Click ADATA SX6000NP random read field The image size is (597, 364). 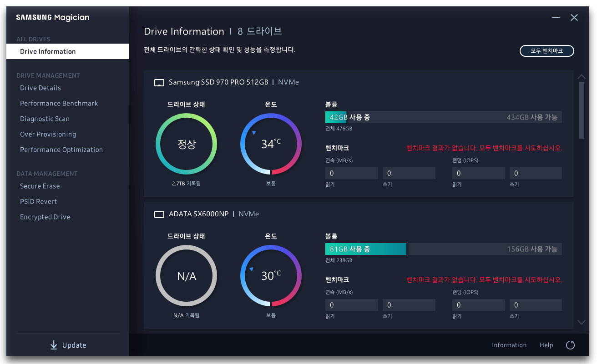(479, 305)
